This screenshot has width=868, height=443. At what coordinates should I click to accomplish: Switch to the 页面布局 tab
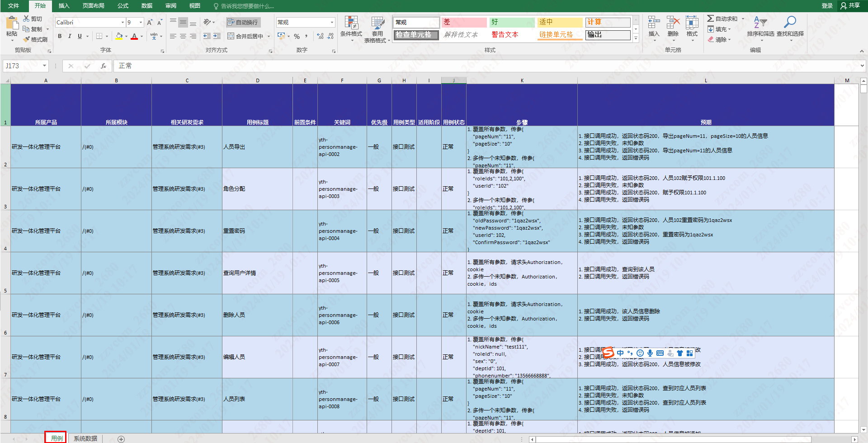point(93,6)
